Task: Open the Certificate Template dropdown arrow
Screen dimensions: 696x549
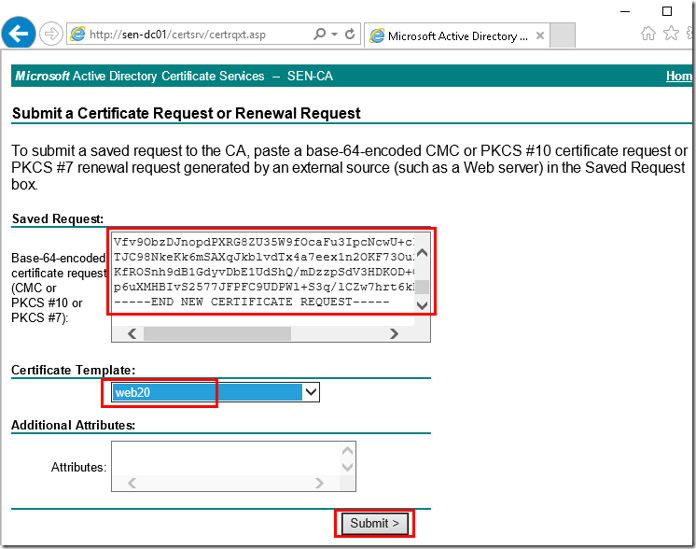Action: (x=311, y=392)
